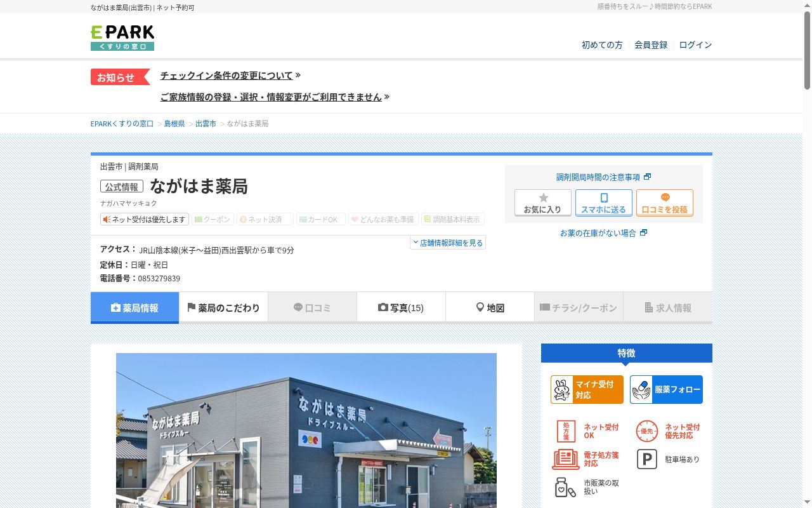Go to EPARKくすりの窓口 breadcrumb
Screen dimensions: 812x508
pos(122,124)
